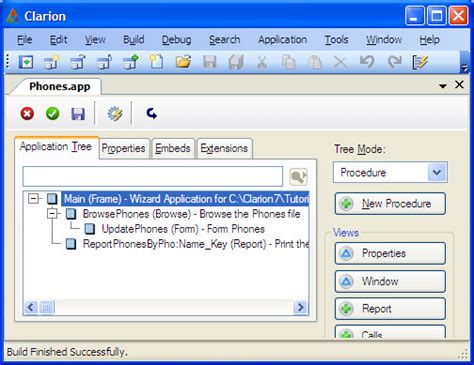Screen dimensions: 474x365
Task: Click the Build Finished Successfully status text
Action: 67,352
